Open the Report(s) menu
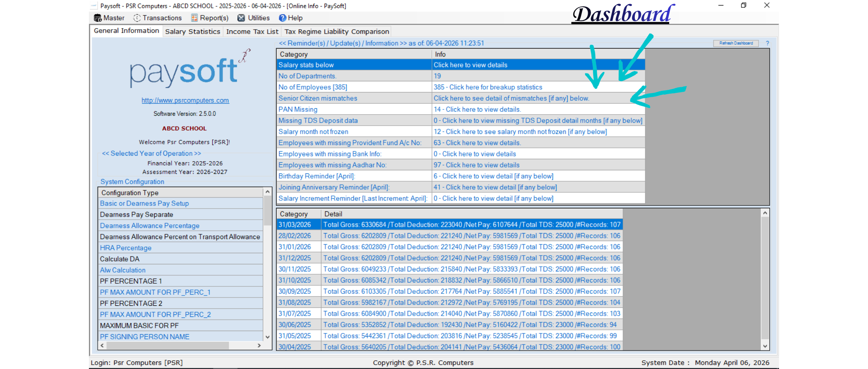868x369 pixels. (x=209, y=18)
